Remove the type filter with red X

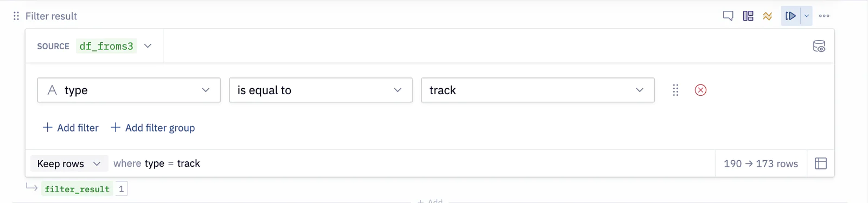(700, 90)
